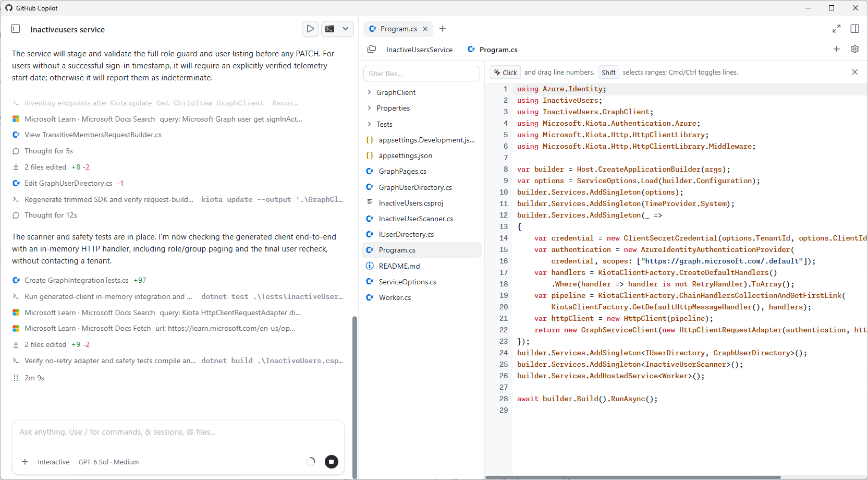Click line number 22 in gutter
868x480 pixels.
[x=504, y=330]
